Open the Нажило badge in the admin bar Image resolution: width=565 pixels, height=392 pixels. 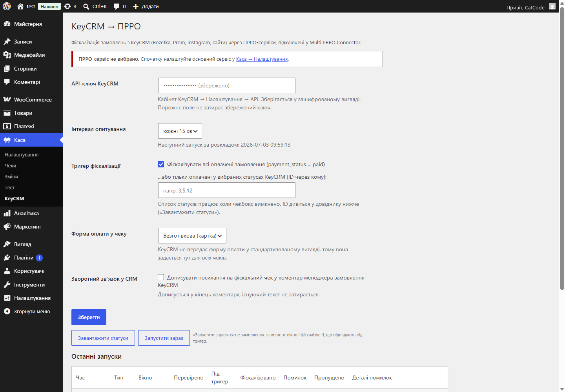point(49,6)
